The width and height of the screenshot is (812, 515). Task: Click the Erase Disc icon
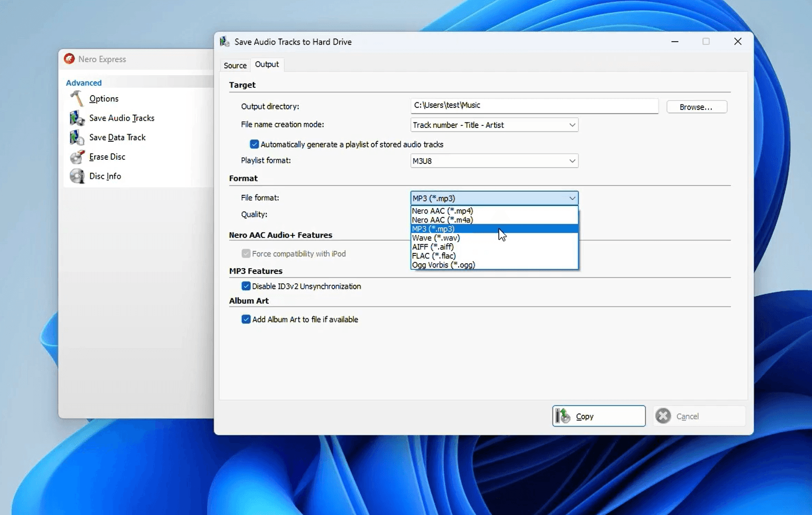pos(77,157)
